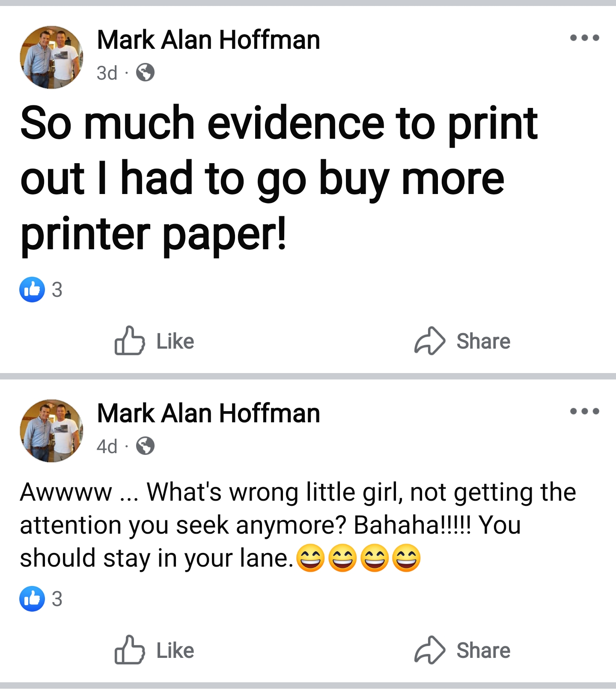The height and width of the screenshot is (690, 616).
Task: Share the 'stay in your lane' post
Action: 462,650
